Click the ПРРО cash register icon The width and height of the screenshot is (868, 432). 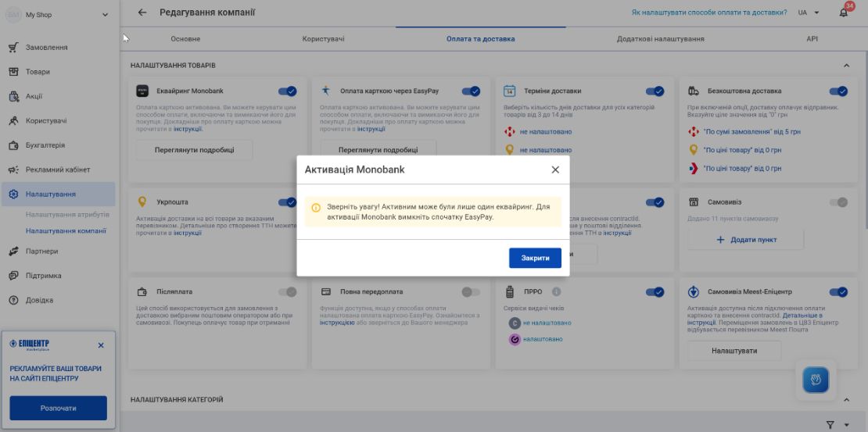coord(510,291)
